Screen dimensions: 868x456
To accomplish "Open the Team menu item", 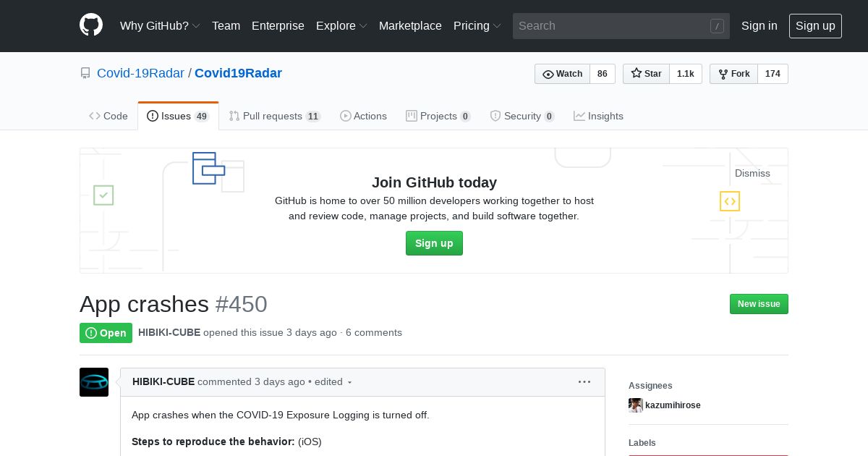I will click(226, 25).
